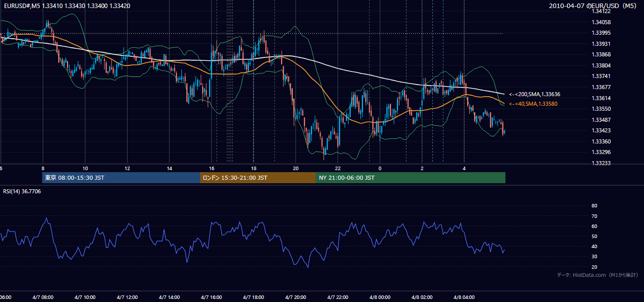644x302 pixels.
Task: Click hour tick 14 under price chart
Action: click(170, 168)
